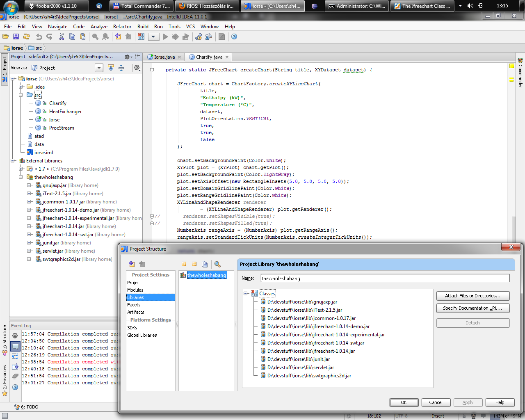Click Total Commander in the Windows taskbar
525x420 pixels.
pyautogui.click(x=142, y=6)
